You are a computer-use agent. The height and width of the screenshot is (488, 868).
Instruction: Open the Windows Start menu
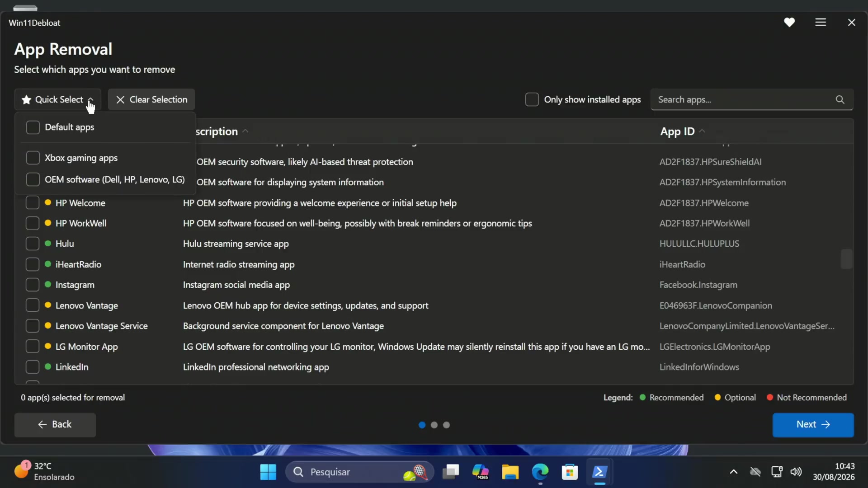point(268,472)
